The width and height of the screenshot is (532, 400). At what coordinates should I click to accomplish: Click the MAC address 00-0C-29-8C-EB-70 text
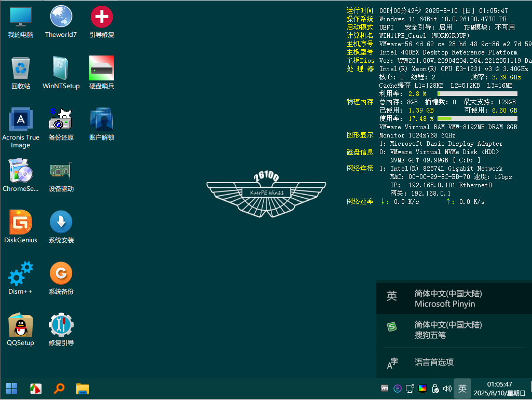439,177
